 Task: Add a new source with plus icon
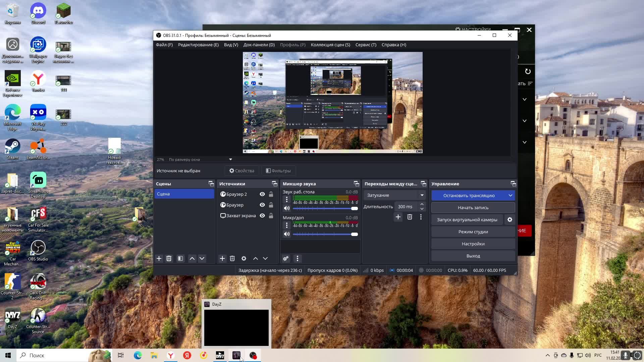click(222, 258)
